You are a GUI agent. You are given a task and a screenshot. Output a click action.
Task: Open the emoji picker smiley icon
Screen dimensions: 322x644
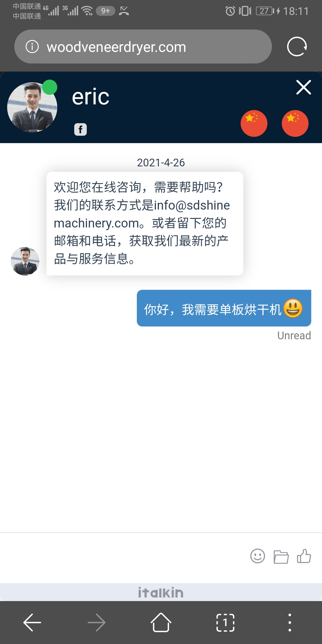[258, 556]
